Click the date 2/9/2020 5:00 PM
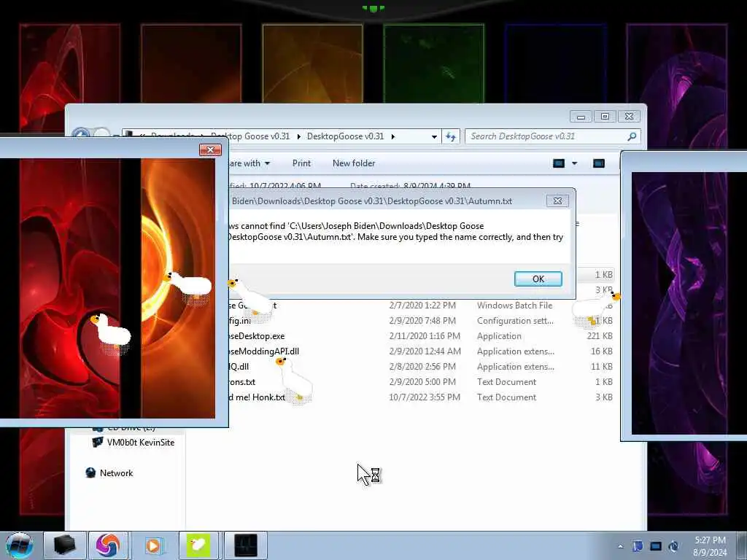 (x=422, y=382)
